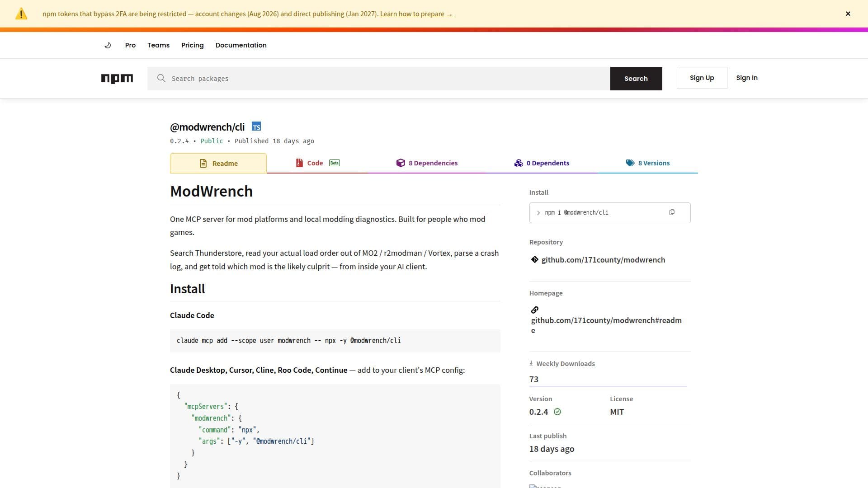Click the Dependencies cube icon
Viewport: 868px width, 488px height.
[401, 163]
